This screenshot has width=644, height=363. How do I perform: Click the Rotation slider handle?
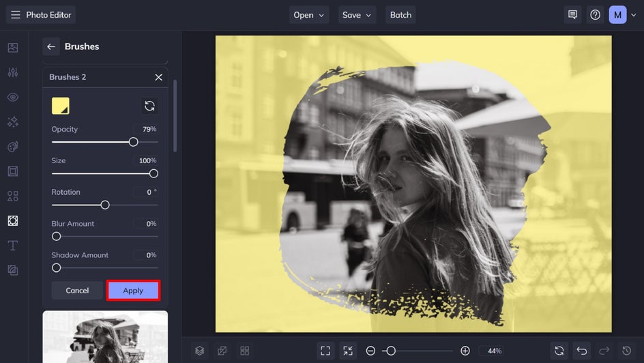[105, 205]
